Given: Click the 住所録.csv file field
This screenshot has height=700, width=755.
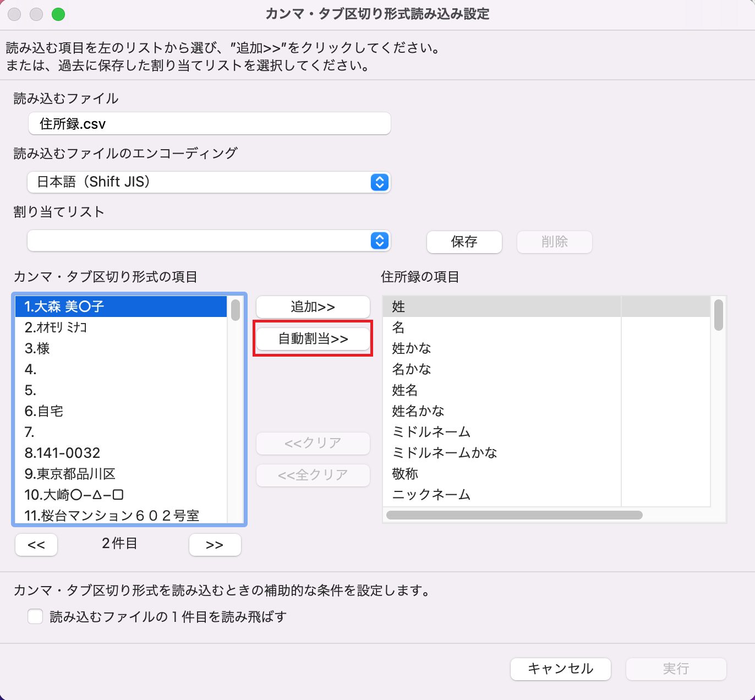Looking at the screenshot, I should [x=209, y=124].
